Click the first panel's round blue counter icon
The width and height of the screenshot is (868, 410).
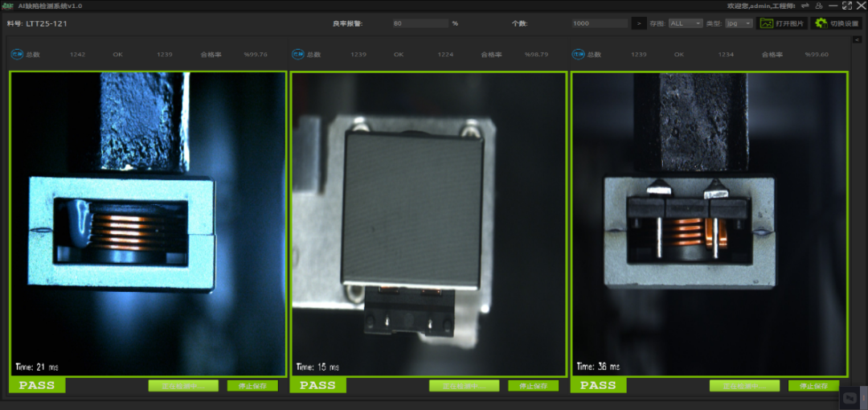17,55
